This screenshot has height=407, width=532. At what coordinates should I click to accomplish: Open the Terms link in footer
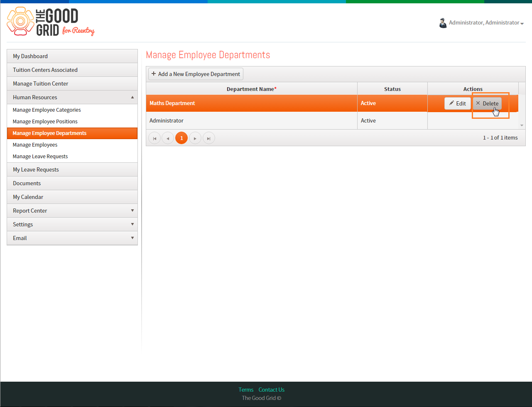coord(246,390)
